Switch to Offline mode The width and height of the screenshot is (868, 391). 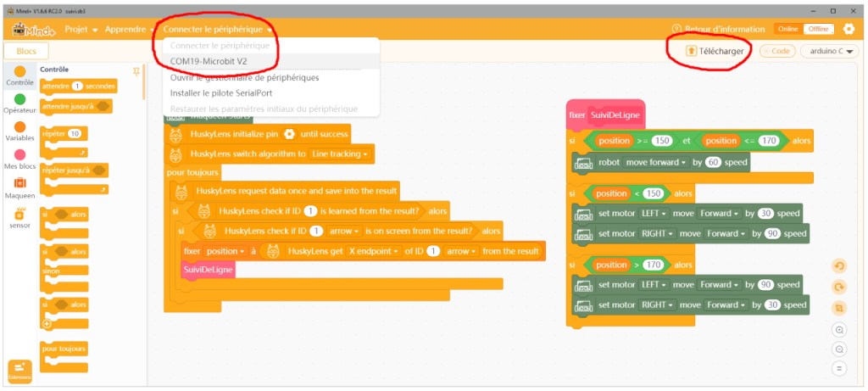(x=817, y=29)
